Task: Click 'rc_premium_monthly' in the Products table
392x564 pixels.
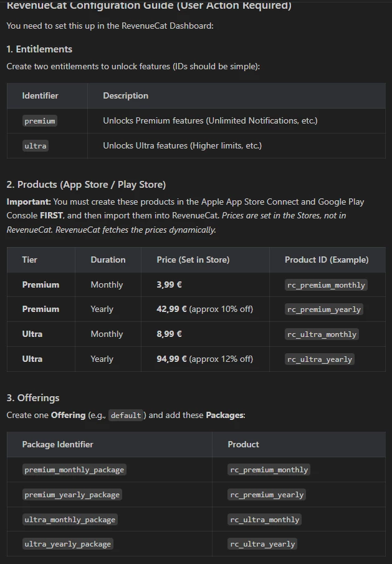Action: pos(326,285)
